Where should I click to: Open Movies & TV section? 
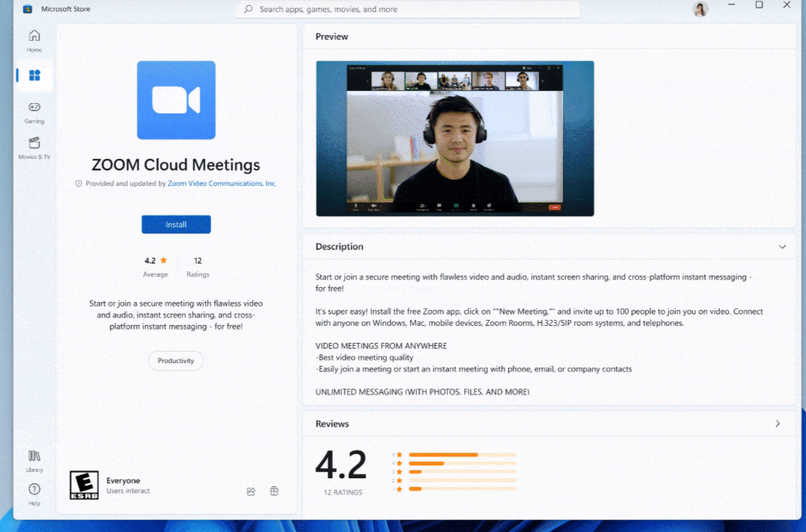click(34, 148)
